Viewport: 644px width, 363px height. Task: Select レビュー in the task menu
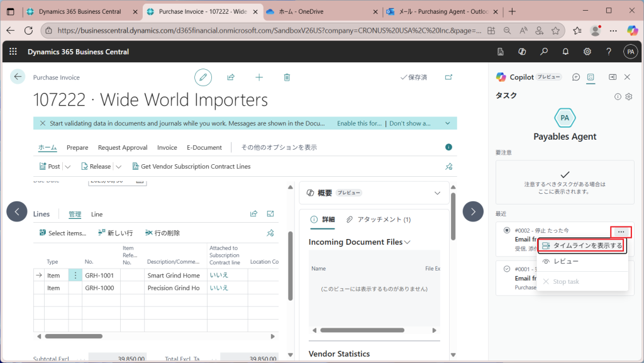click(x=582, y=261)
